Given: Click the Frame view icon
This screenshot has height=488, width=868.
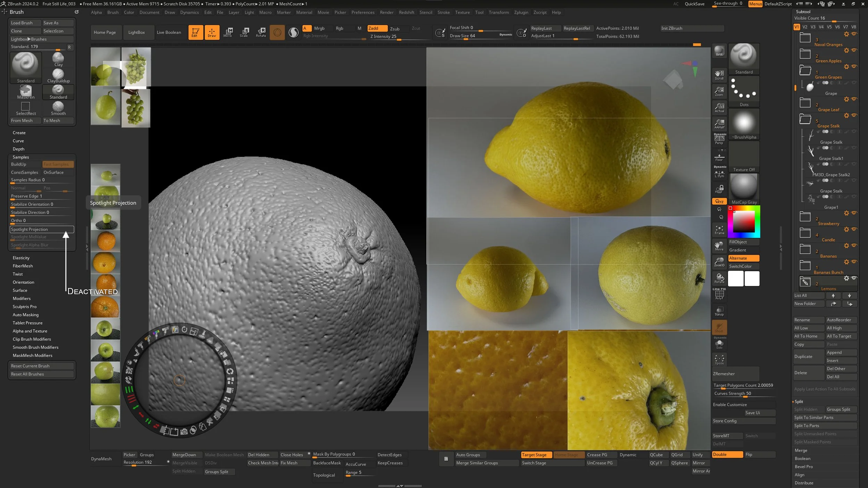Looking at the screenshot, I should coord(719,230).
